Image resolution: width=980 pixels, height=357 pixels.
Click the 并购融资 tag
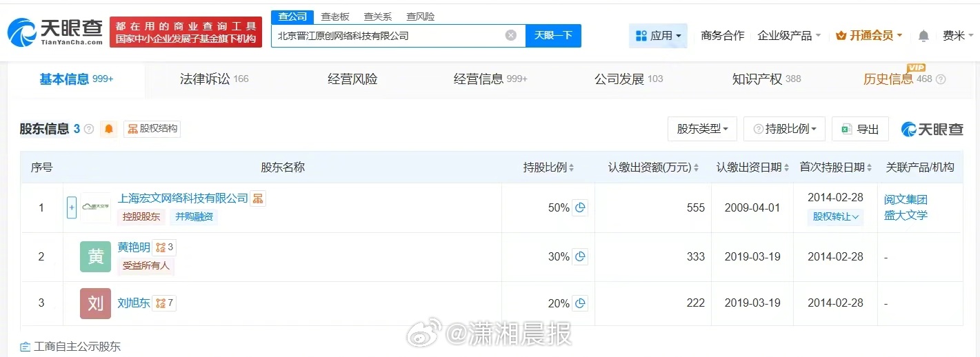point(194,216)
